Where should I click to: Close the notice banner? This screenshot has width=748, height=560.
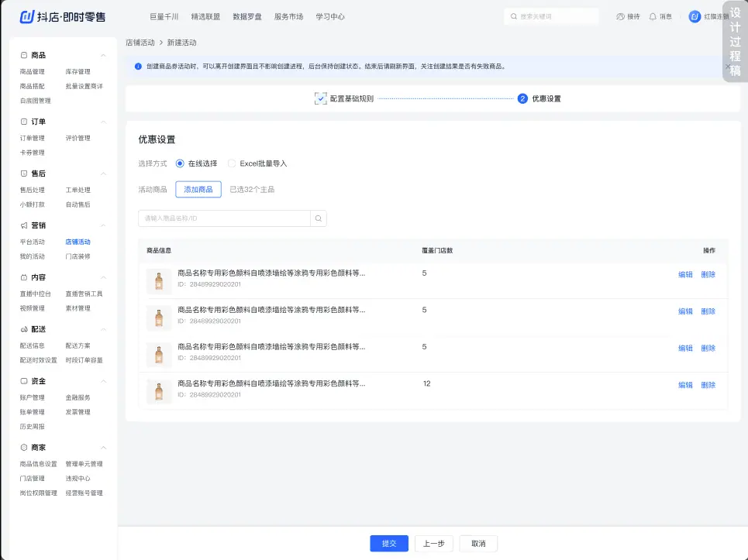728,67
